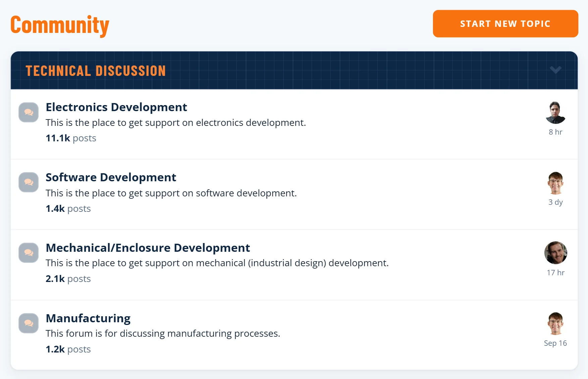Click the '3 dy' last post time

[555, 202]
